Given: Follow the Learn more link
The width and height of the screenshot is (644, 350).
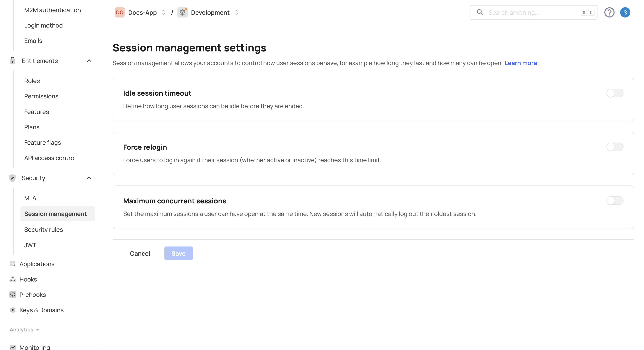Looking at the screenshot, I should (x=521, y=63).
